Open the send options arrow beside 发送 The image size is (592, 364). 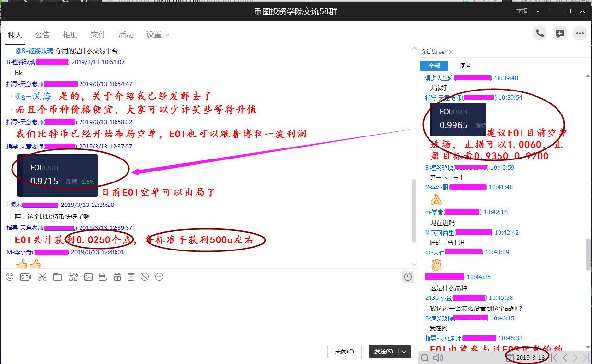405,352
